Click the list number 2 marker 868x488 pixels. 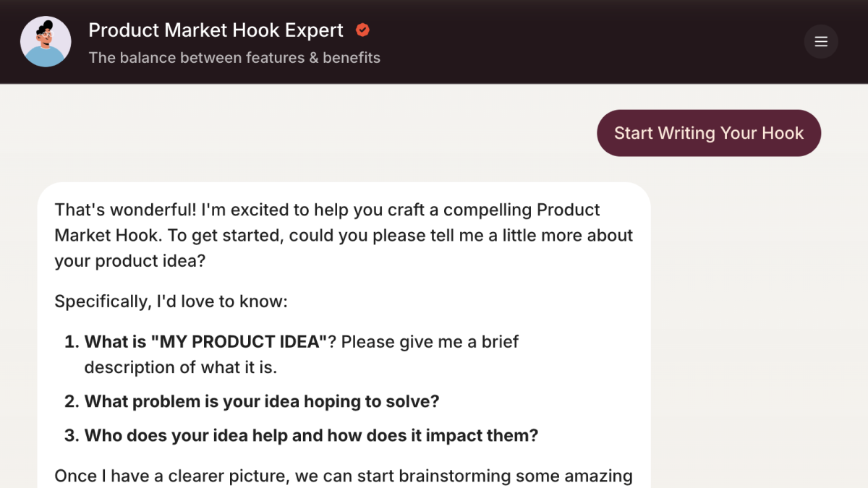coord(71,401)
